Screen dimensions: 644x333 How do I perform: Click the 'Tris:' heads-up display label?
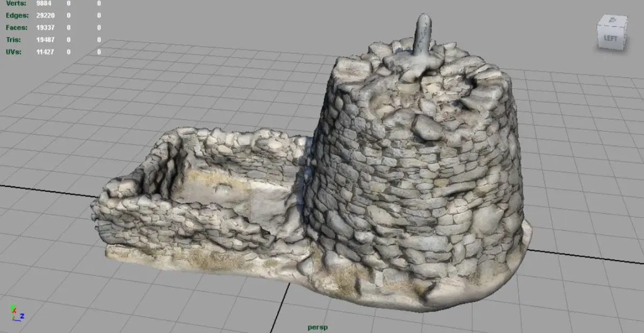14,40
